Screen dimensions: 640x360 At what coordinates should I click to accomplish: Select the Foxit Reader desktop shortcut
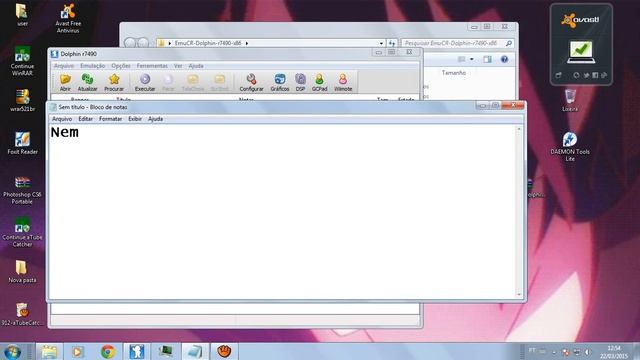pos(22,143)
